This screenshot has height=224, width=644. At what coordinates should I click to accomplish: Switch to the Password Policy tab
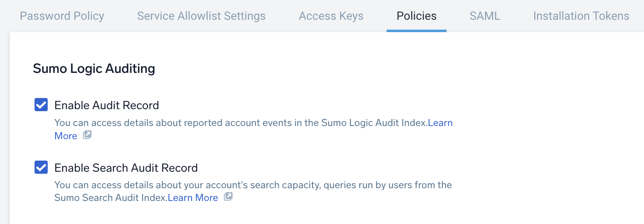point(62,16)
